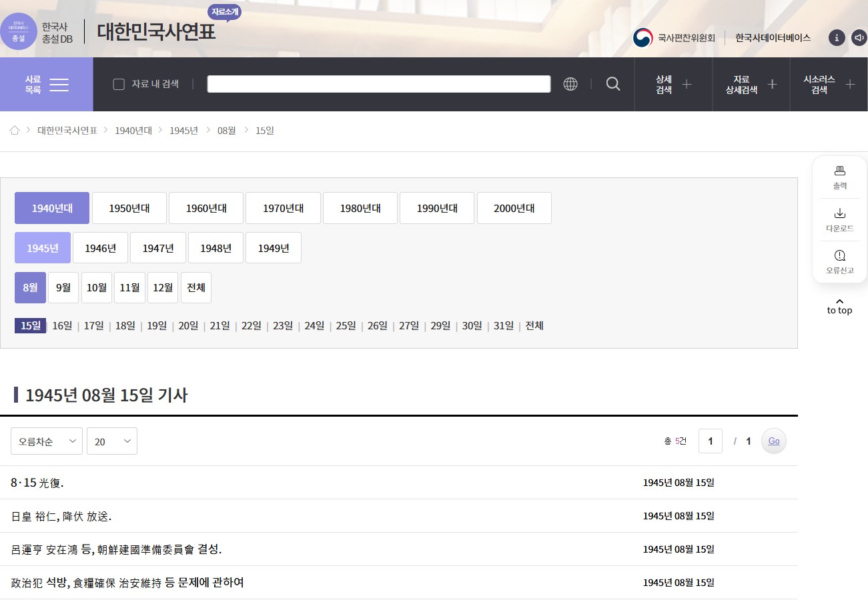
Task: Select the 1950년대 decade tab
Action: pos(129,208)
